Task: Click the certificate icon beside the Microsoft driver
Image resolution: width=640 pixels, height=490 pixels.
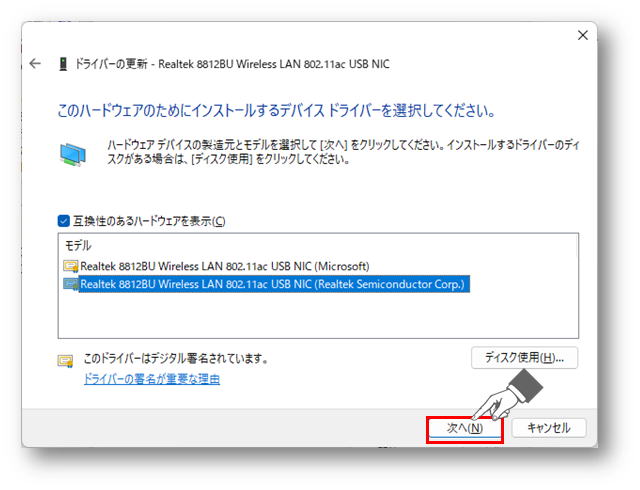Action: 71,266
